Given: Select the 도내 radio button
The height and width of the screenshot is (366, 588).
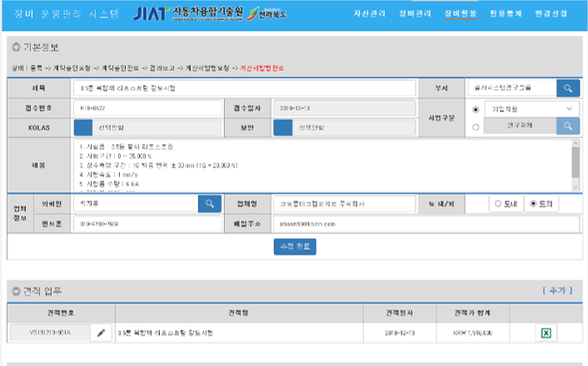Looking at the screenshot, I should (x=498, y=203).
